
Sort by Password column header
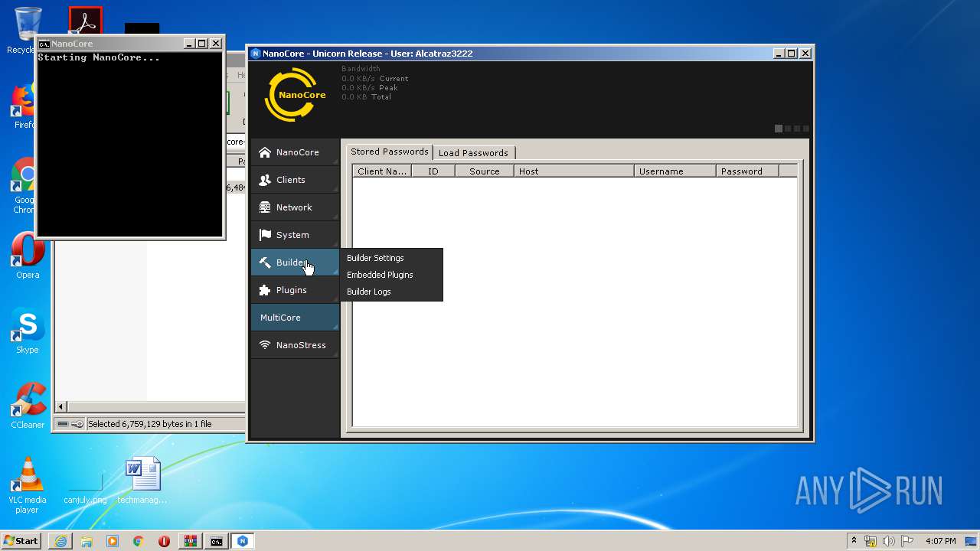pyautogui.click(x=747, y=171)
